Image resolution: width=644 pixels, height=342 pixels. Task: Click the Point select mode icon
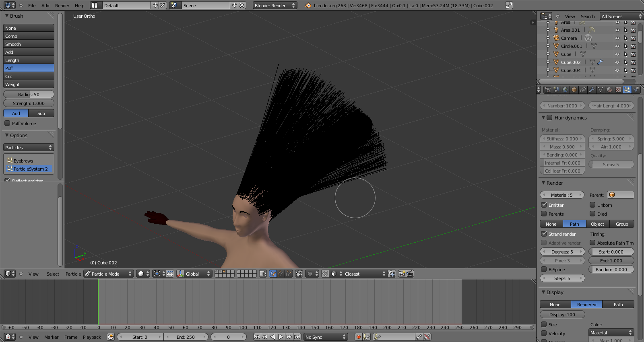click(281, 274)
